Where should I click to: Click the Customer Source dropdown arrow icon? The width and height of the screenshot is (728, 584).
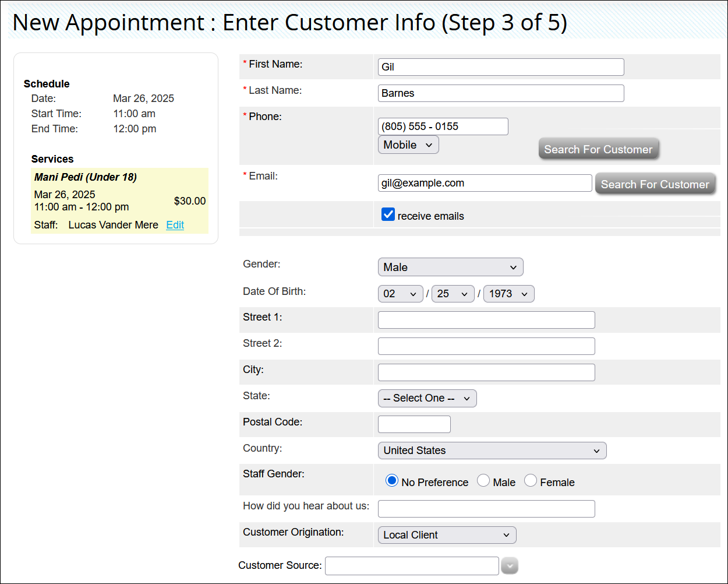[510, 565]
